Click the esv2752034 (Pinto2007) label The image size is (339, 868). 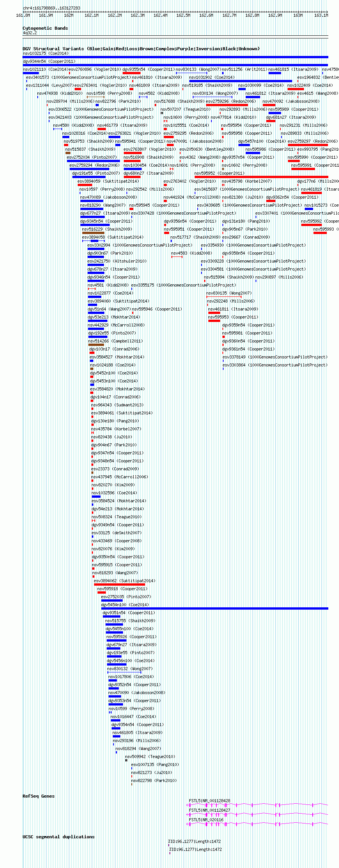(x=92, y=157)
